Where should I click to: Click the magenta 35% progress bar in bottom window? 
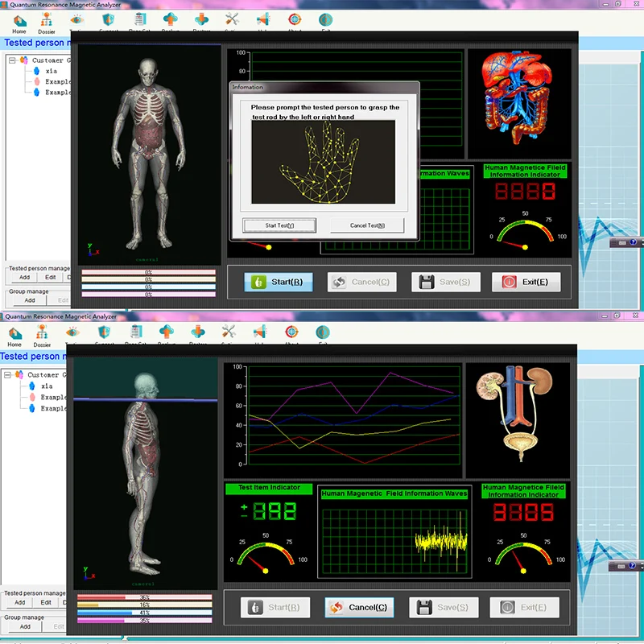(x=145, y=621)
